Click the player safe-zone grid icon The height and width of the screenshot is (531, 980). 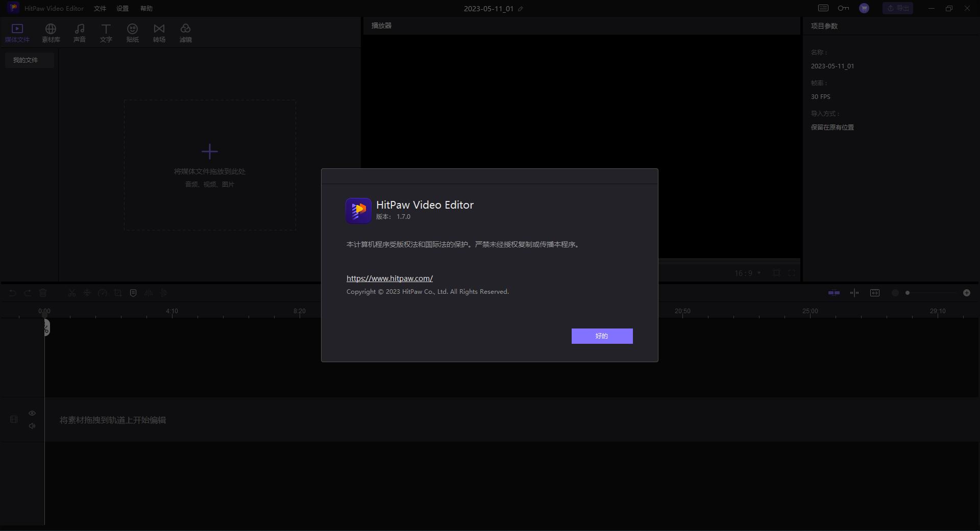(x=776, y=273)
